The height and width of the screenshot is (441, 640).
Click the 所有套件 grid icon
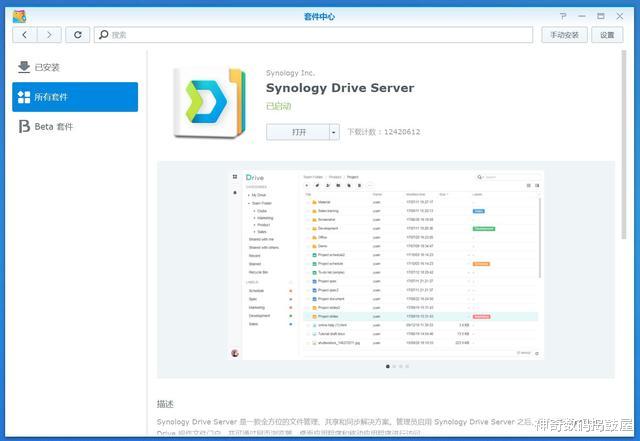24,97
